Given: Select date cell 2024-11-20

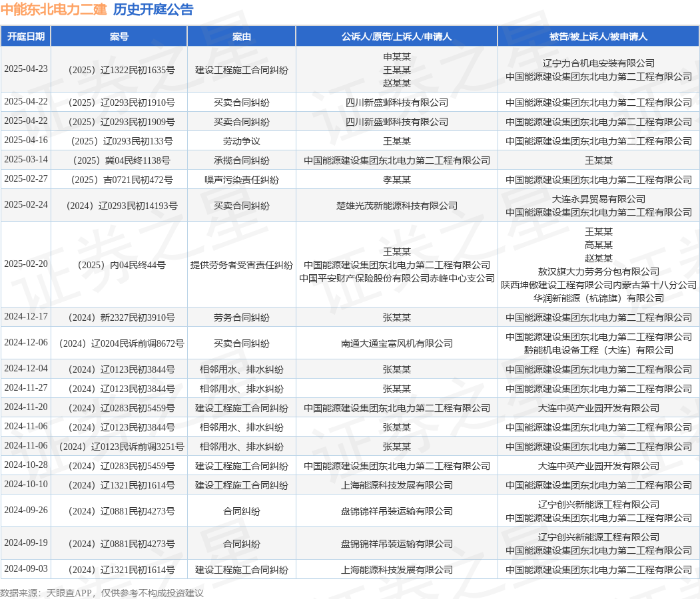Looking at the screenshot, I should (26, 407).
